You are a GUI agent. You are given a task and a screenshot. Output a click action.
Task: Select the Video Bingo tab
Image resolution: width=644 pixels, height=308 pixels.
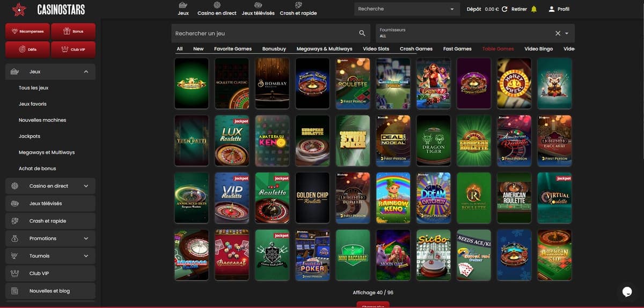[539, 49]
